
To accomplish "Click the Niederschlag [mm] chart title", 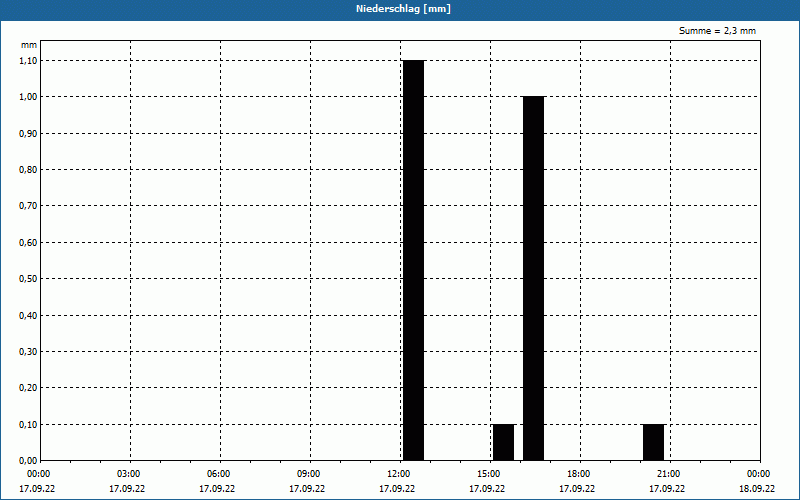I will 403,9.
